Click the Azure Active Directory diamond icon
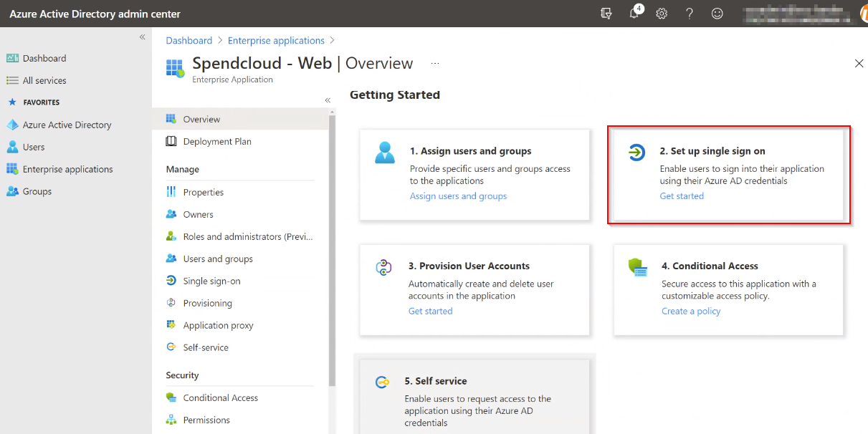 pyautogui.click(x=12, y=125)
